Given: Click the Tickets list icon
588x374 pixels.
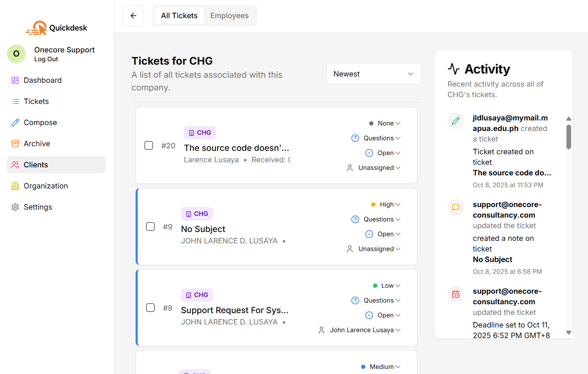Looking at the screenshot, I should tap(15, 101).
